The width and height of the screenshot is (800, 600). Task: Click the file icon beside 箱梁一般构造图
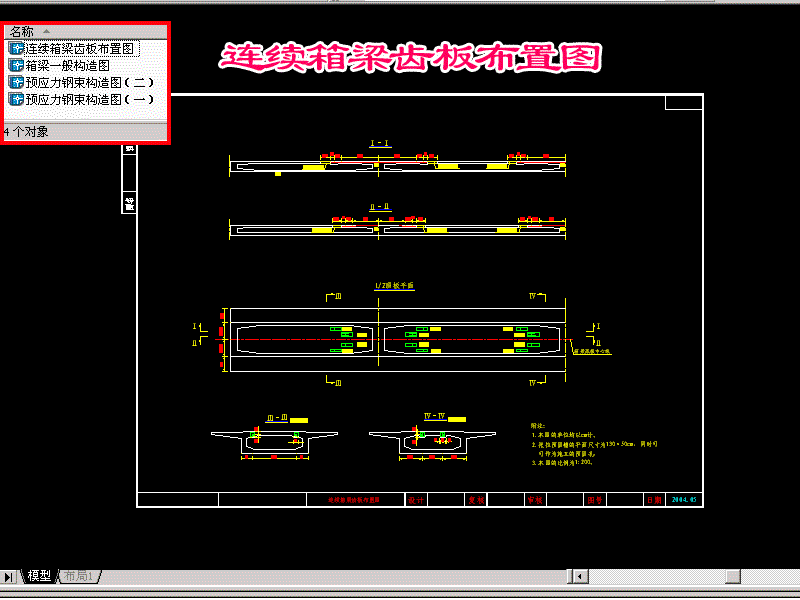pos(16,65)
